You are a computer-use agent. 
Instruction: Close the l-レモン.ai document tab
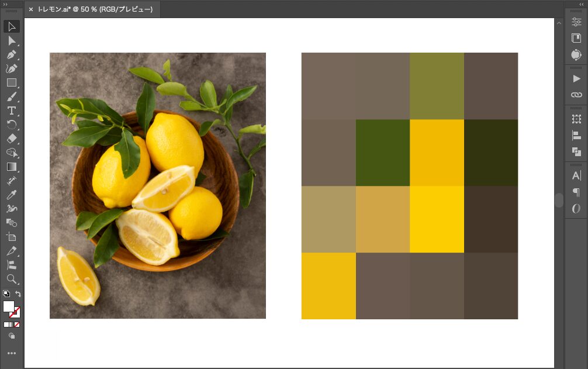[31, 9]
